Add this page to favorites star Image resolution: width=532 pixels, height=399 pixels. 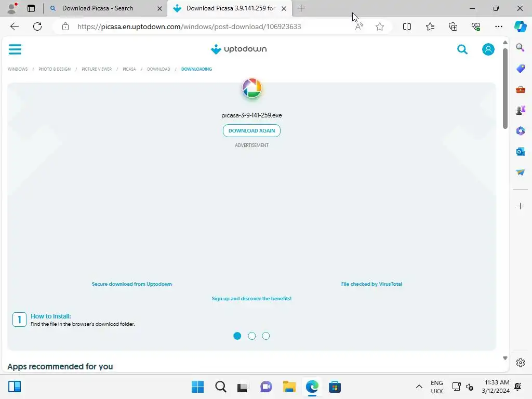pos(380,26)
